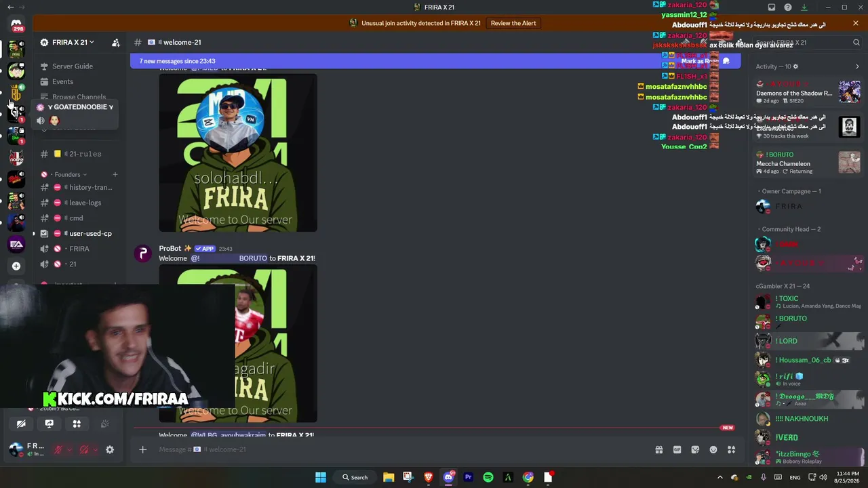The height and width of the screenshot is (488, 868).
Task: Attach a file with plus button
Action: tap(142, 449)
